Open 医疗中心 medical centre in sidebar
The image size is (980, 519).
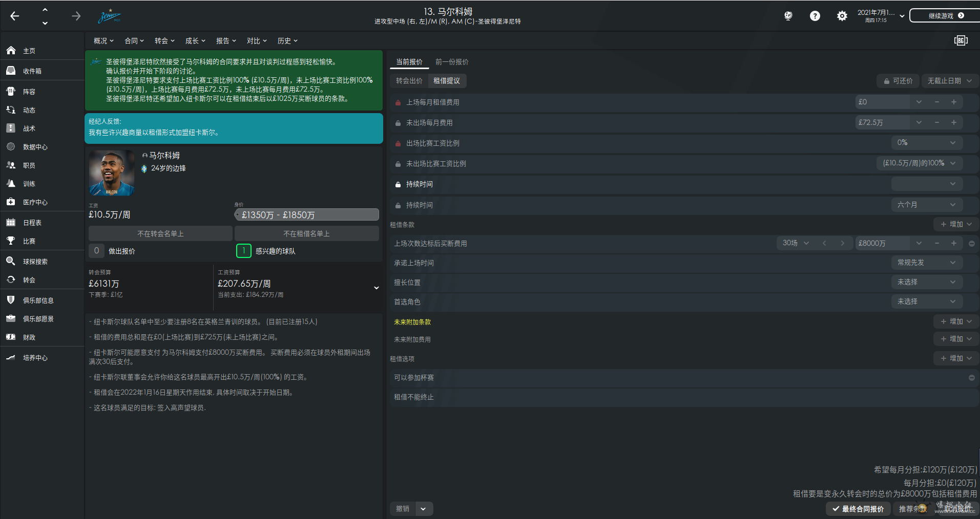[x=35, y=202]
